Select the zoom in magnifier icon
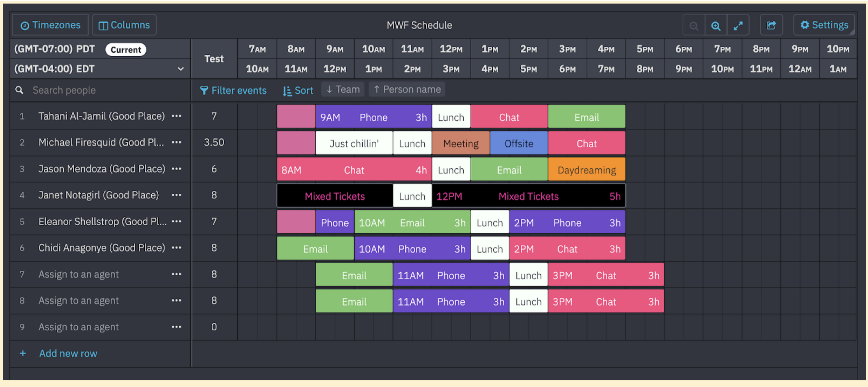 (x=716, y=25)
